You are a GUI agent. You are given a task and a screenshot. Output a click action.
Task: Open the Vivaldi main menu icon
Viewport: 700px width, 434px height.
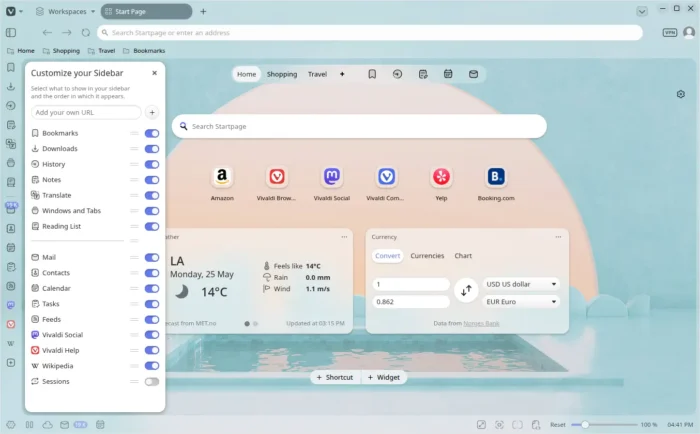coord(11,12)
